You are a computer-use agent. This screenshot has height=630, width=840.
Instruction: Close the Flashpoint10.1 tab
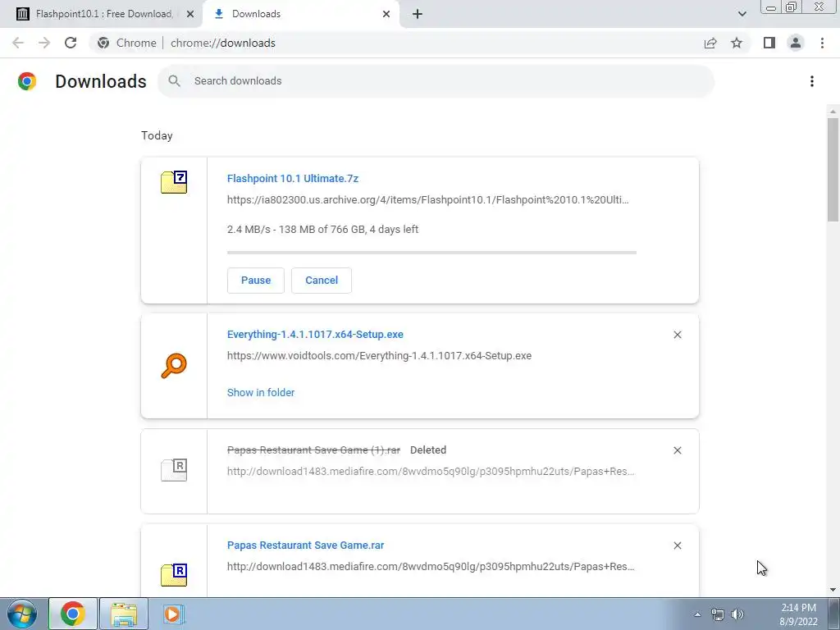click(x=190, y=14)
